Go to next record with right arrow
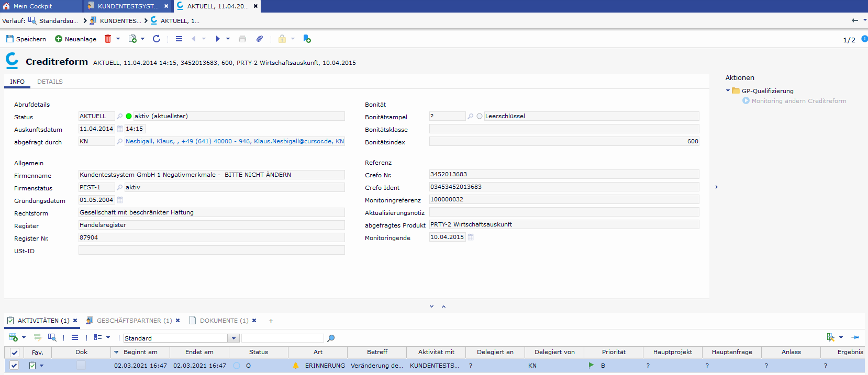Image resolution: width=868 pixels, height=375 pixels. pyautogui.click(x=218, y=39)
